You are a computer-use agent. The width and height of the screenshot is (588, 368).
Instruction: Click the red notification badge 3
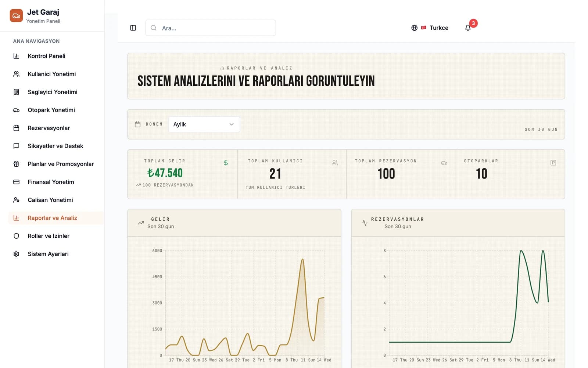coord(473,23)
